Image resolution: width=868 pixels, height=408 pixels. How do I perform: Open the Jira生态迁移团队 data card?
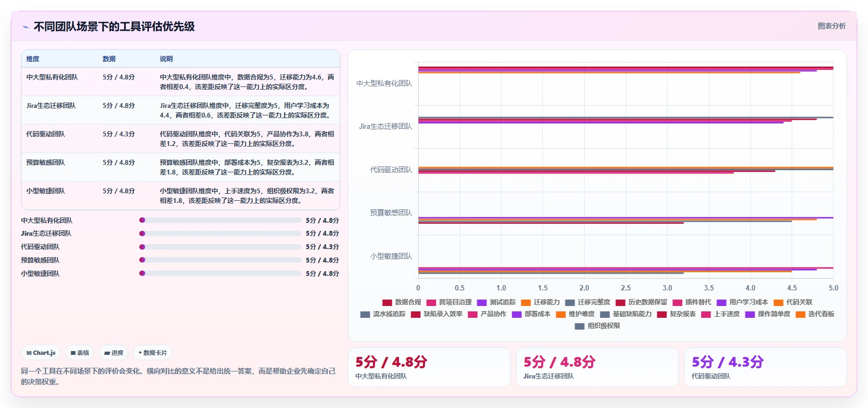tap(597, 367)
